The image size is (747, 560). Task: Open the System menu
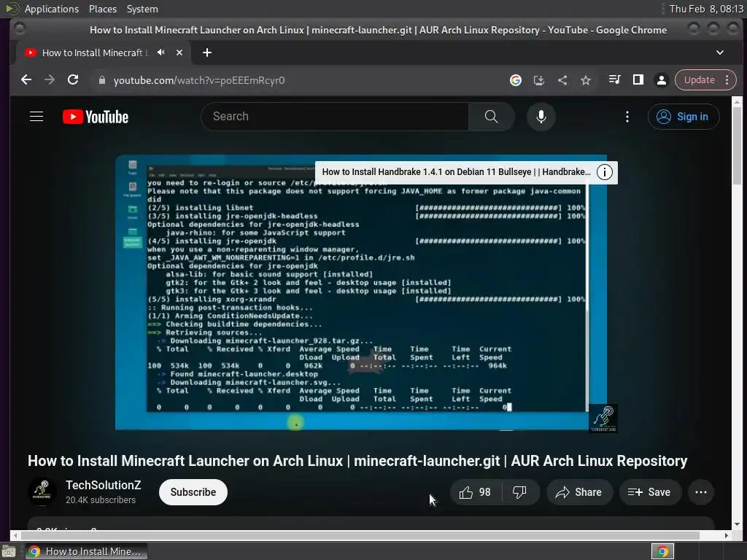pyautogui.click(x=142, y=9)
